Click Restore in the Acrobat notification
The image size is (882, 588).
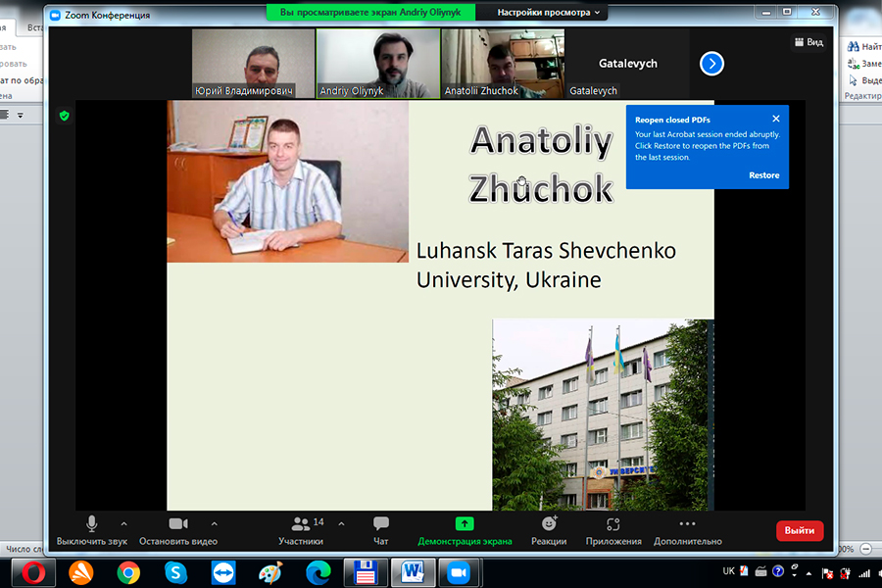coord(763,175)
